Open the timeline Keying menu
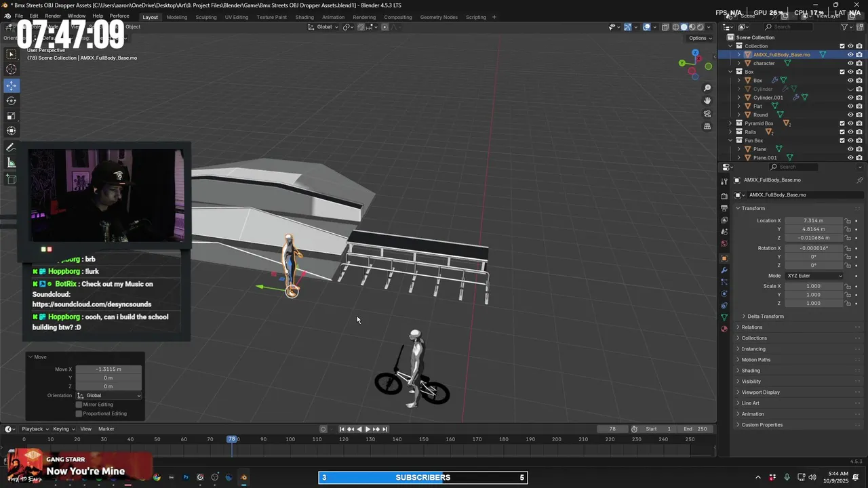 [63, 429]
